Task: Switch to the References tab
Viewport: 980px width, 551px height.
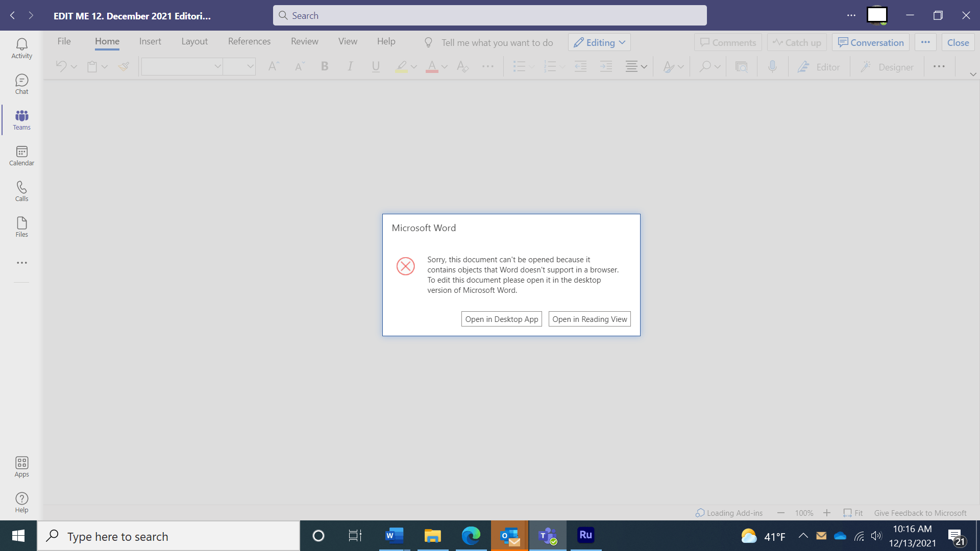Action: (x=249, y=41)
